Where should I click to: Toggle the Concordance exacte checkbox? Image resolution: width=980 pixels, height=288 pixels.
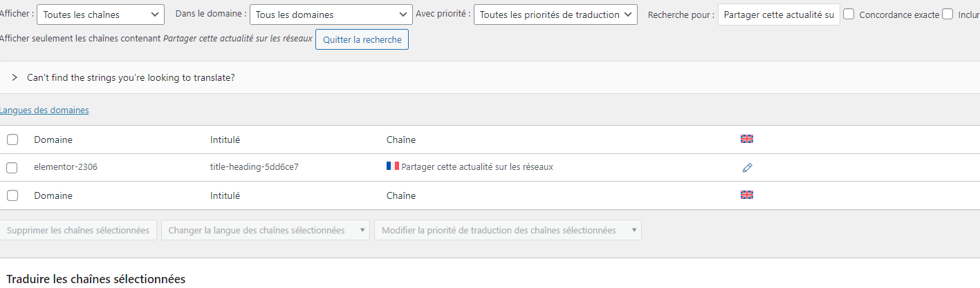849,14
